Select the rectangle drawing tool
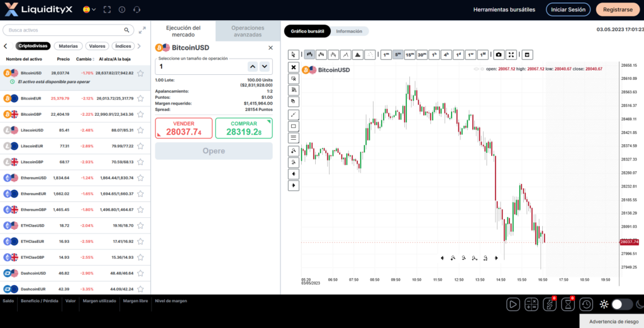Image resolution: width=644 pixels, height=328 pixels. coord(293,126)
